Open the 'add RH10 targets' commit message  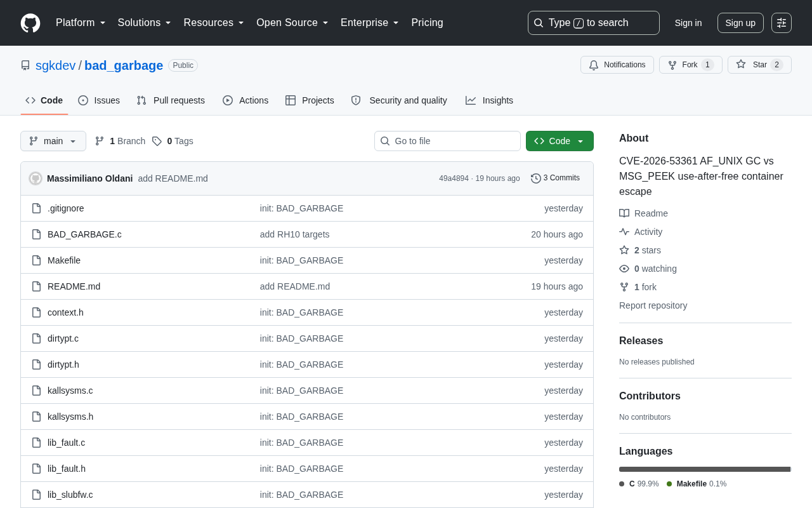(x=295, y=234)
